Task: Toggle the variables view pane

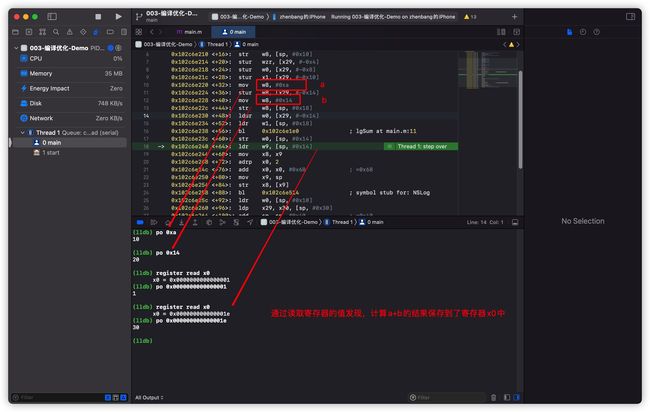Action: [507, 397]
